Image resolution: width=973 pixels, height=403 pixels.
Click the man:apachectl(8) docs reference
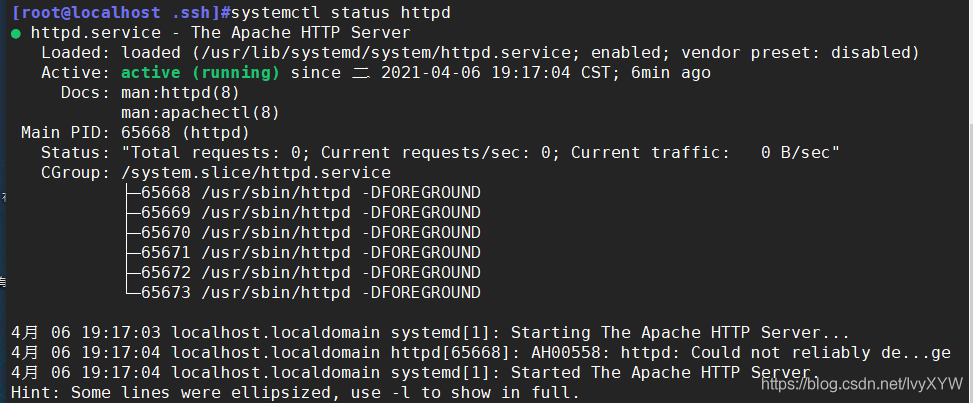pyautogui.click(x=200, y=112)
